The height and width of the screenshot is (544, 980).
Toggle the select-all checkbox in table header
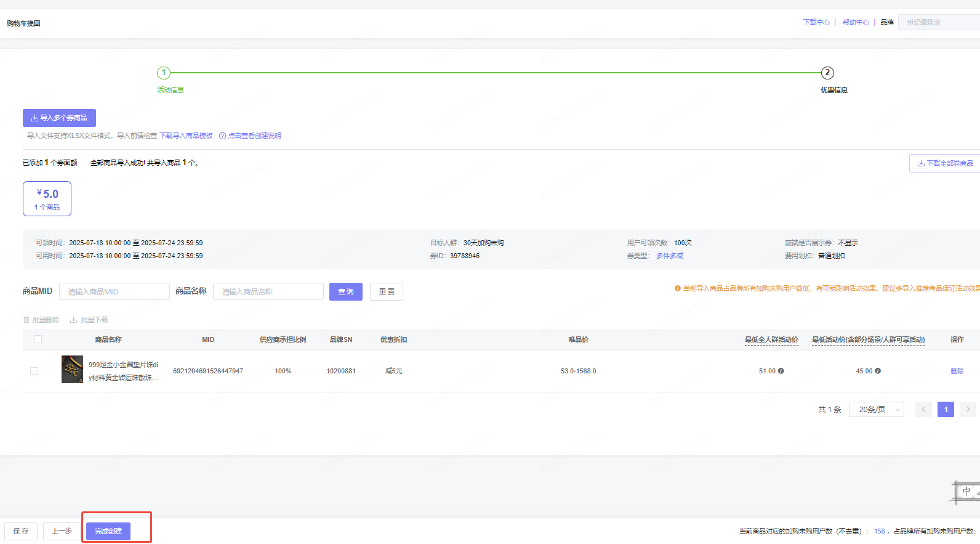click(38, 339)
